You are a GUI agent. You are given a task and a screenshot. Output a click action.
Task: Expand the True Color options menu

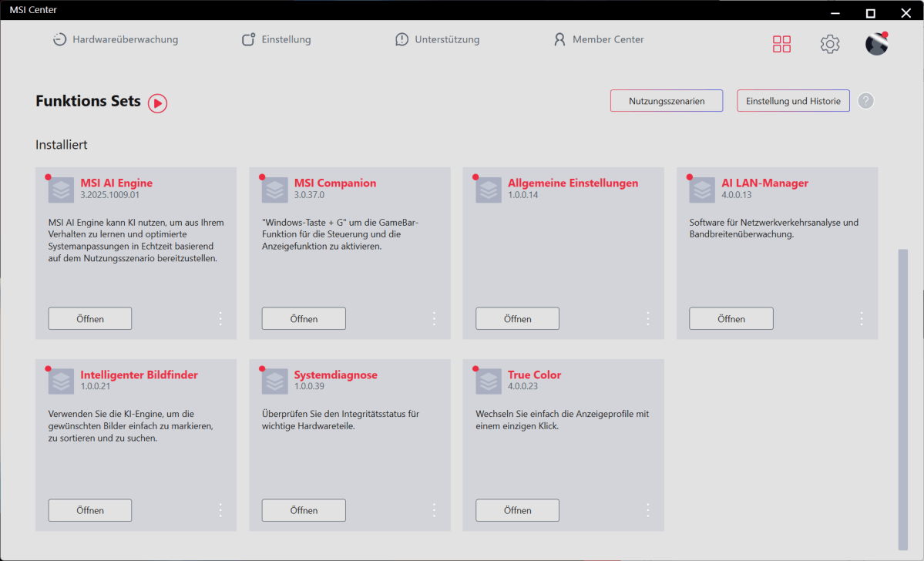(x=647, y=510)
